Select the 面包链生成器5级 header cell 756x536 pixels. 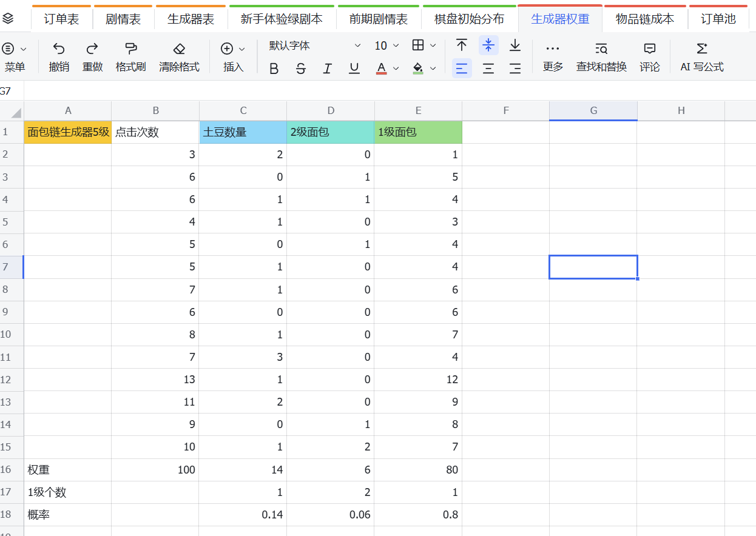click(68, 132)
